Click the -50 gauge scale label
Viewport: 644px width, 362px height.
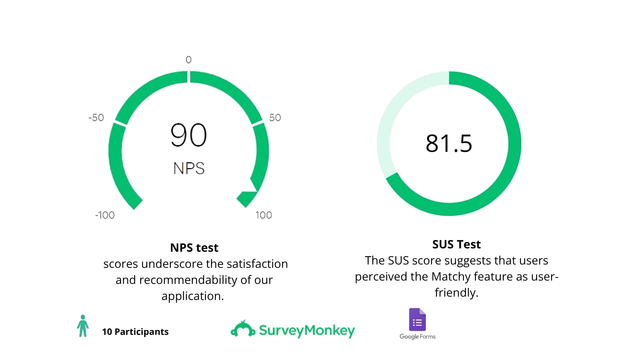pos(96,118)
